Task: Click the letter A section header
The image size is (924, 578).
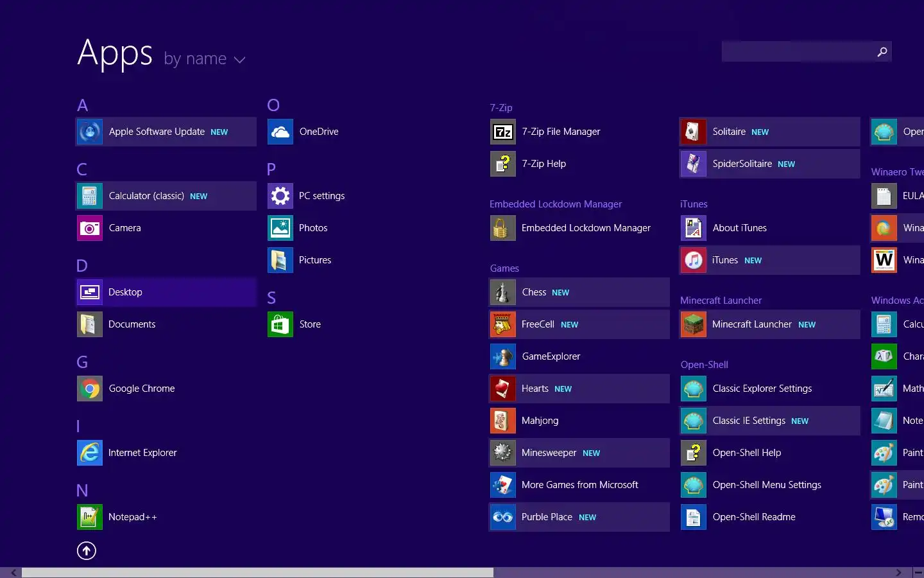Action: pyautogui.click(x=83, y=105)
